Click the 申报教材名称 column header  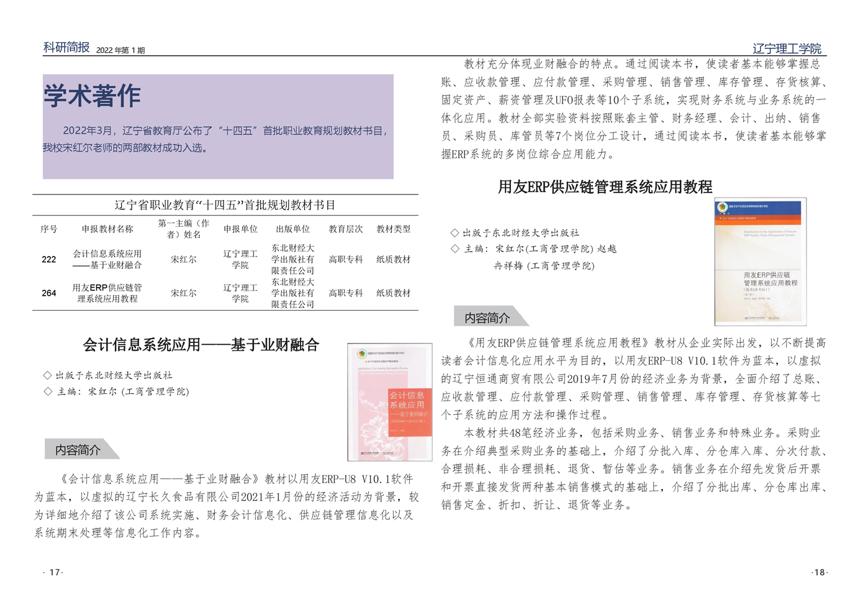[x=107, y=229]
